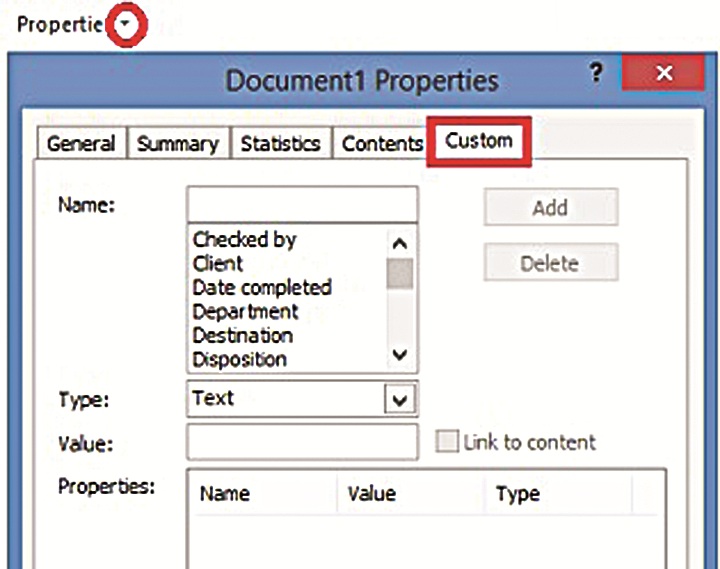Switch to the General tab
This screenshot has width=720, height=569.
coord(81,144)
